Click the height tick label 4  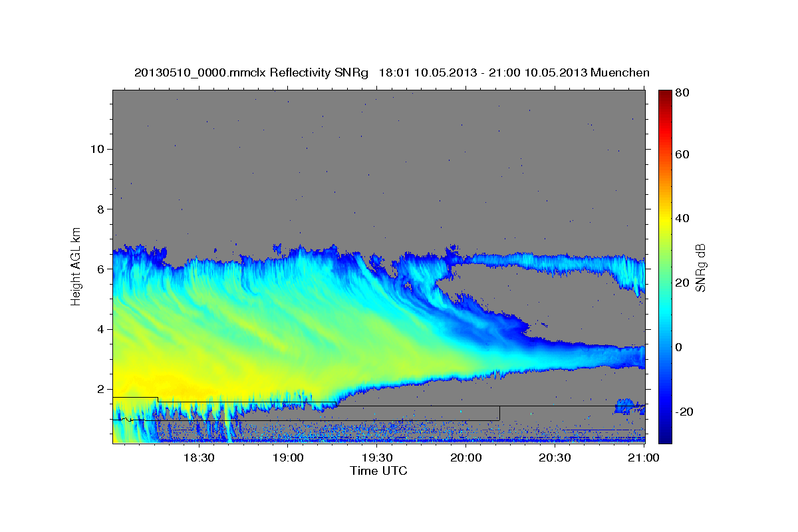(100, 329)
